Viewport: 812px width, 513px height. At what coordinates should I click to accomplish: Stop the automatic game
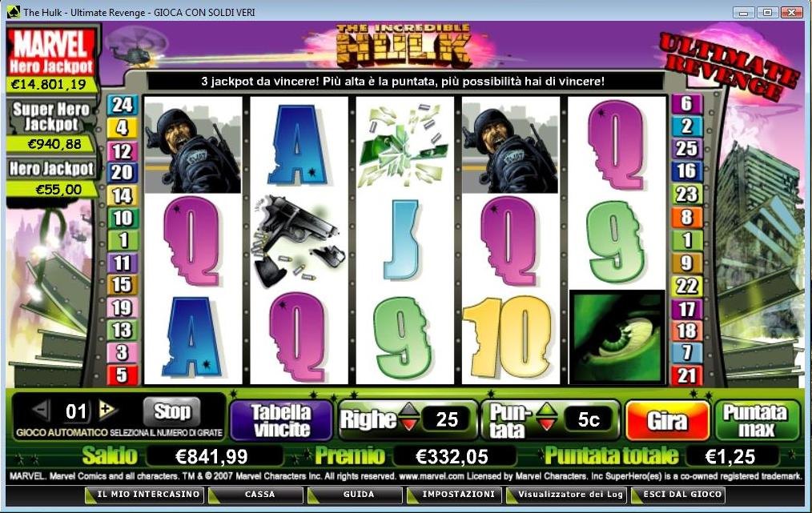[172, 411]
